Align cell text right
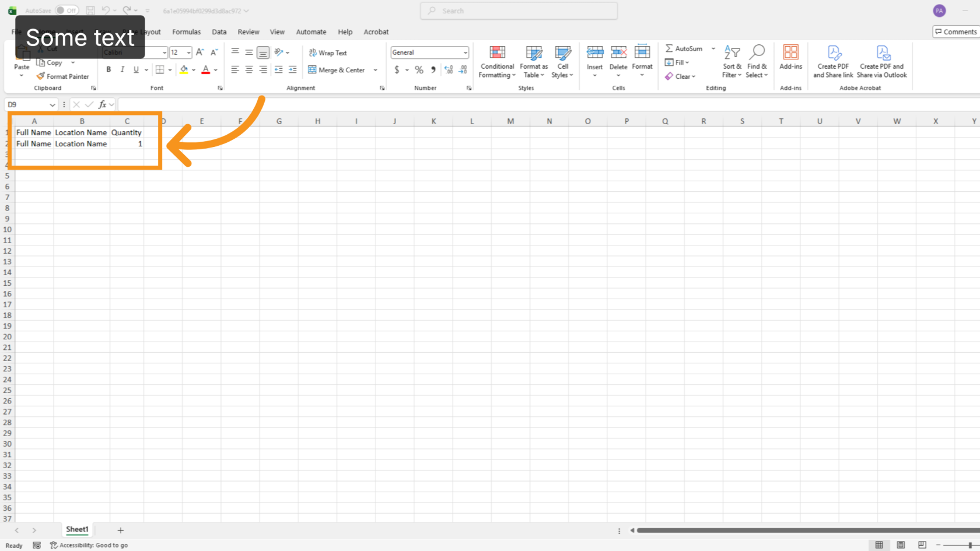The height and width of the screenshot is (551, 980). point(263,69)
